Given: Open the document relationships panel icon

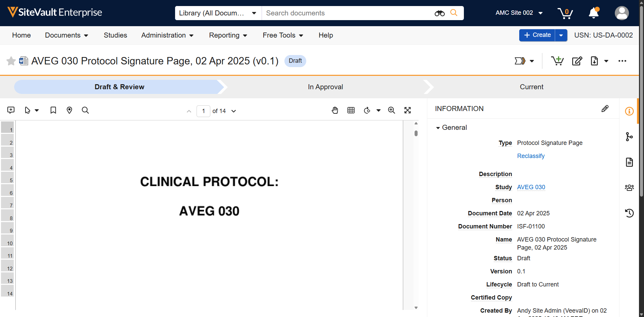Looking at the screenshot, I should pyautogui.click(x=629, y=137).
